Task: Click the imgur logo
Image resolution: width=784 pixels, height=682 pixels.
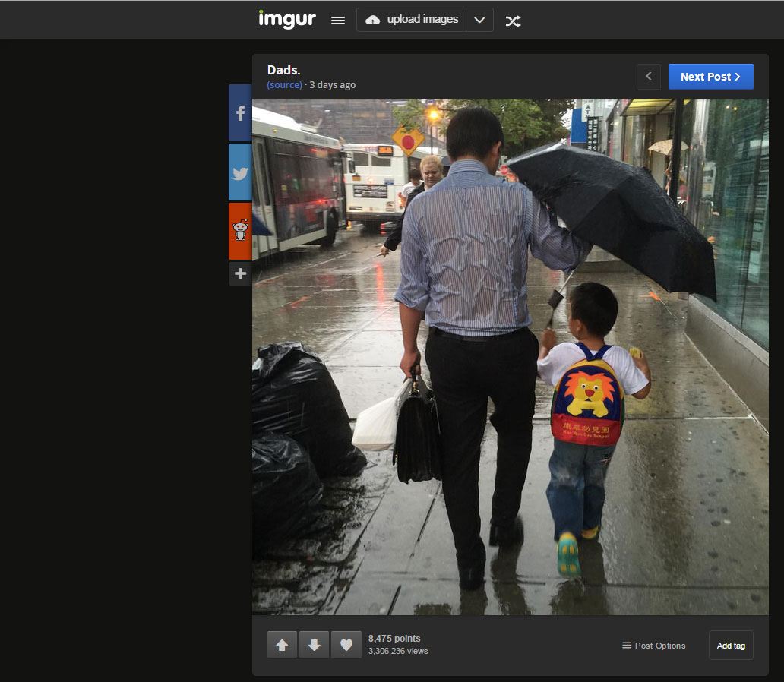Action: tap(287, 20)
